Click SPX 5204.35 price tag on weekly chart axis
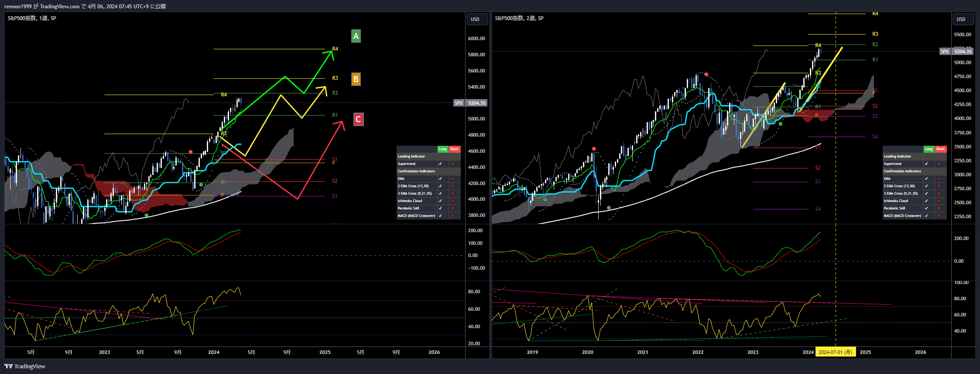Screen dimensions: 980x374 tap(470, 103)
